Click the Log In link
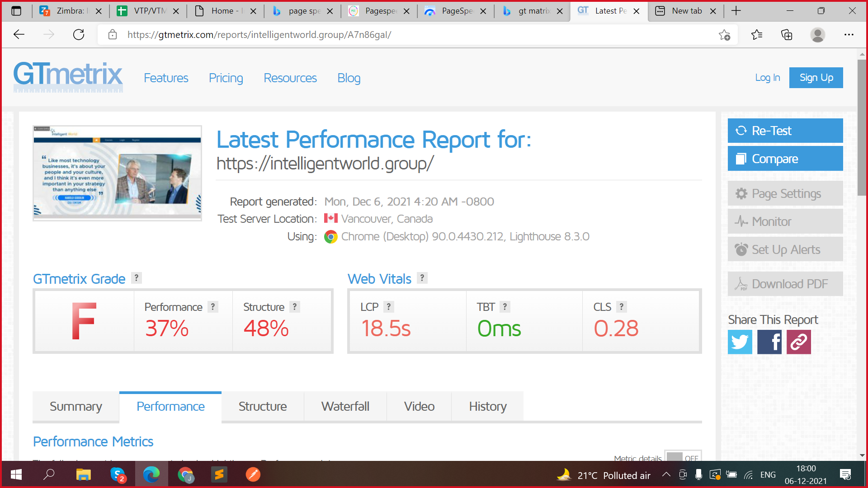The width and height of the screenshot is (868, 488). 767,78
